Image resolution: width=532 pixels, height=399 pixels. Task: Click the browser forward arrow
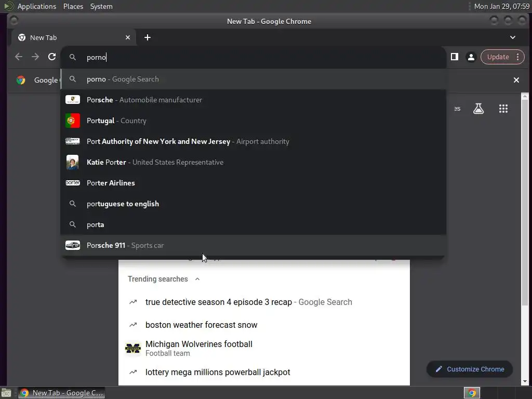coord(35,57)
